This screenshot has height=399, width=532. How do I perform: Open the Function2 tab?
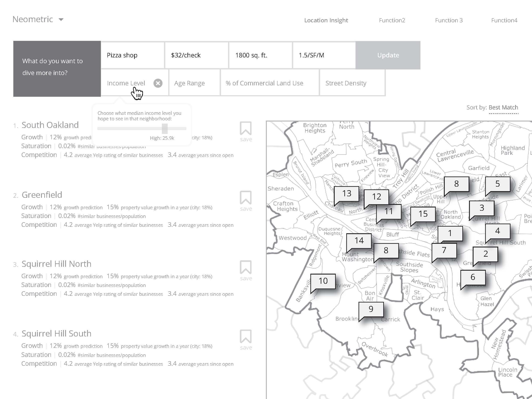coord(392,20)
